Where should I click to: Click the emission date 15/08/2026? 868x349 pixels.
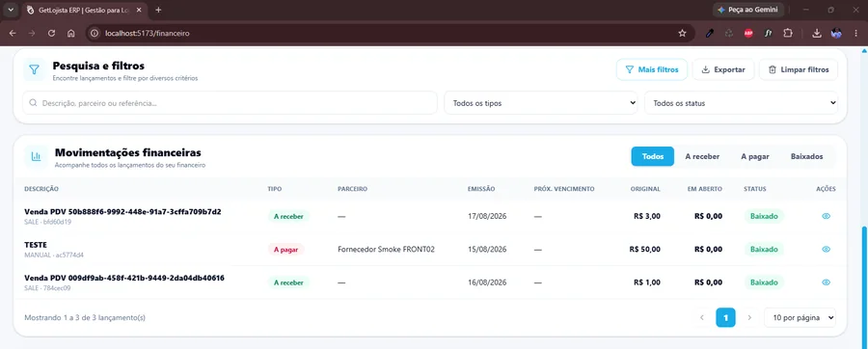[487, 250]
